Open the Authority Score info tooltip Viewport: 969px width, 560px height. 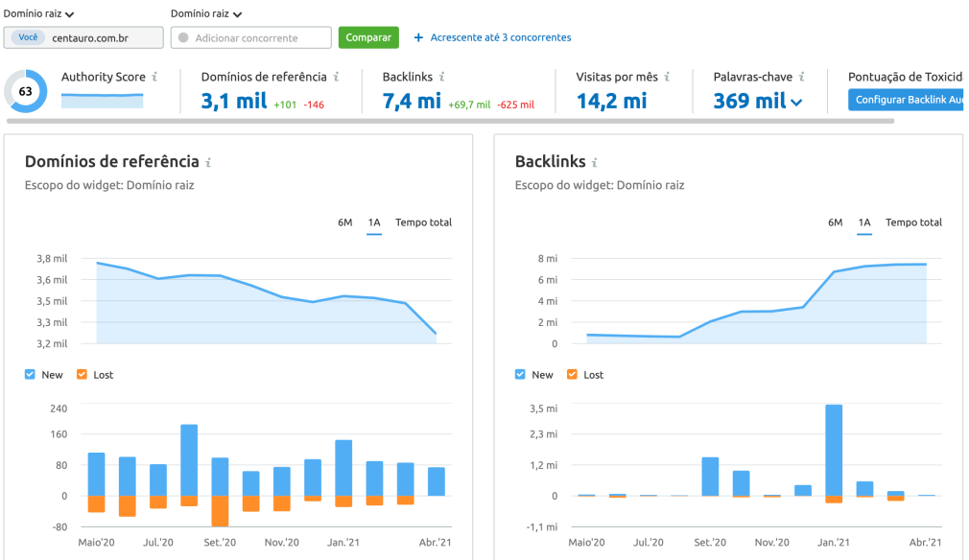tap(154, 76)
